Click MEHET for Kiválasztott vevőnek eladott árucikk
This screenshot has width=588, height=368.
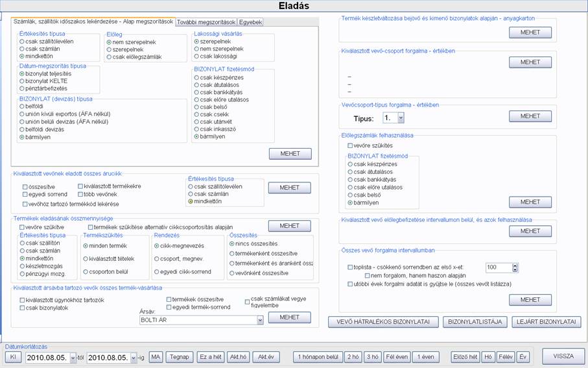pos(289,188)
